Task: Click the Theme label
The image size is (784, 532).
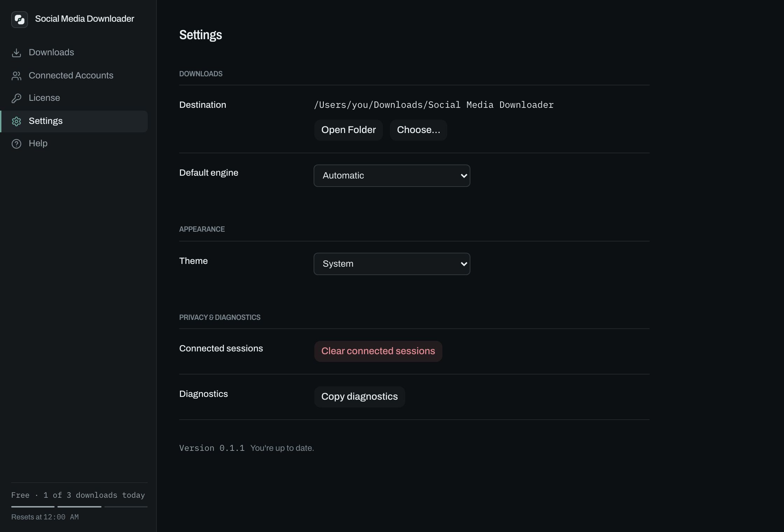Action: tap(194, 261)
